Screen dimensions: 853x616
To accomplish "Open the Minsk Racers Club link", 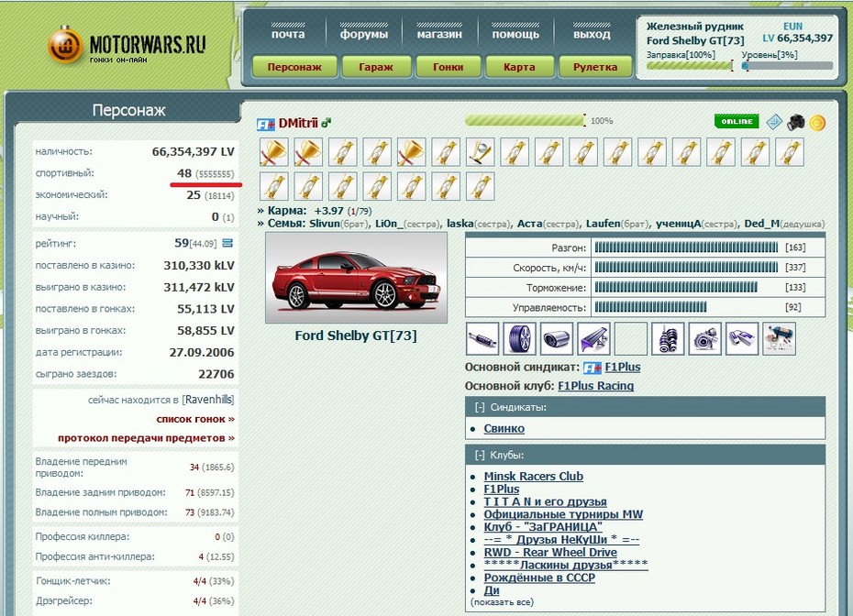I will pos(534,477).
